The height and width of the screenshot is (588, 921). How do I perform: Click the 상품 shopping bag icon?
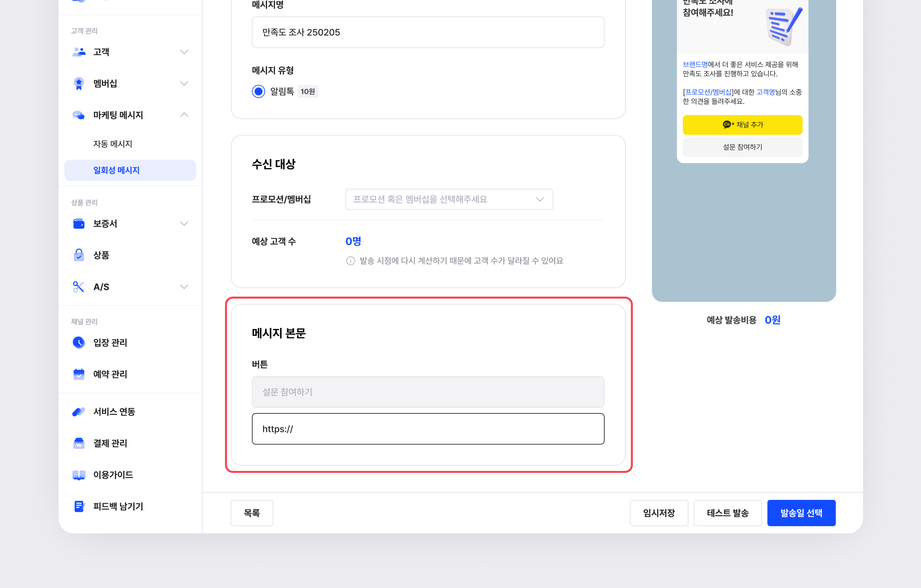pos(79,255)
